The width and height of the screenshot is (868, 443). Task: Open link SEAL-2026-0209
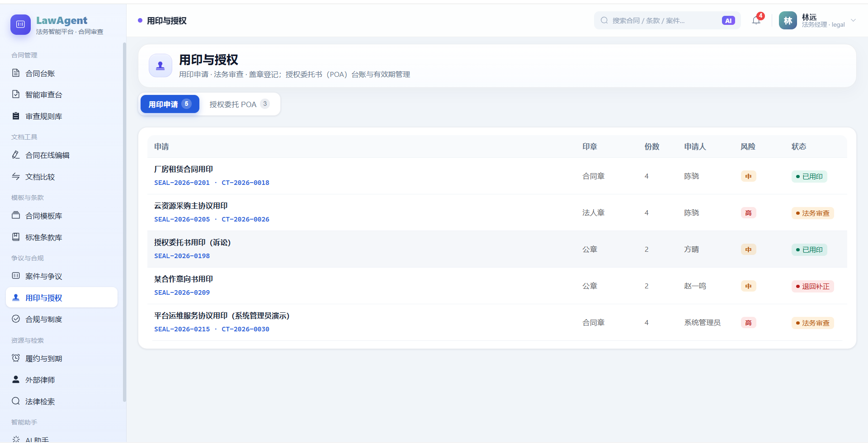(x=182, y=292)
